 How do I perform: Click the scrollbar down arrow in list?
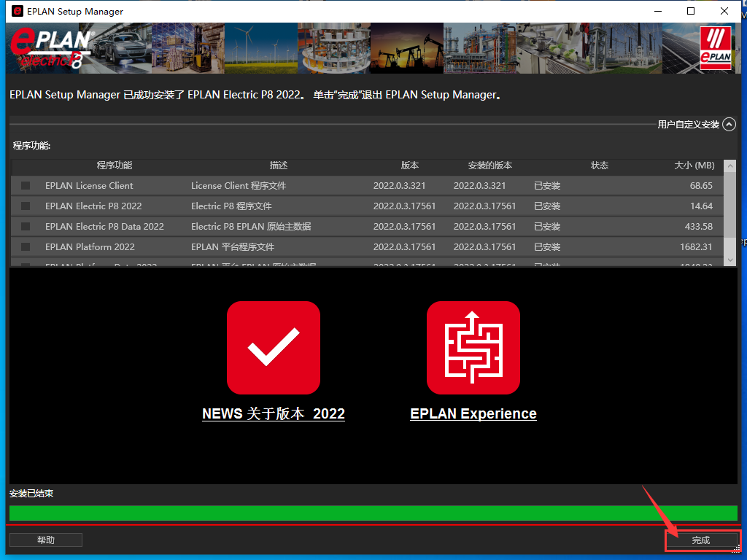pyautogui.click(x=729, y=260)
